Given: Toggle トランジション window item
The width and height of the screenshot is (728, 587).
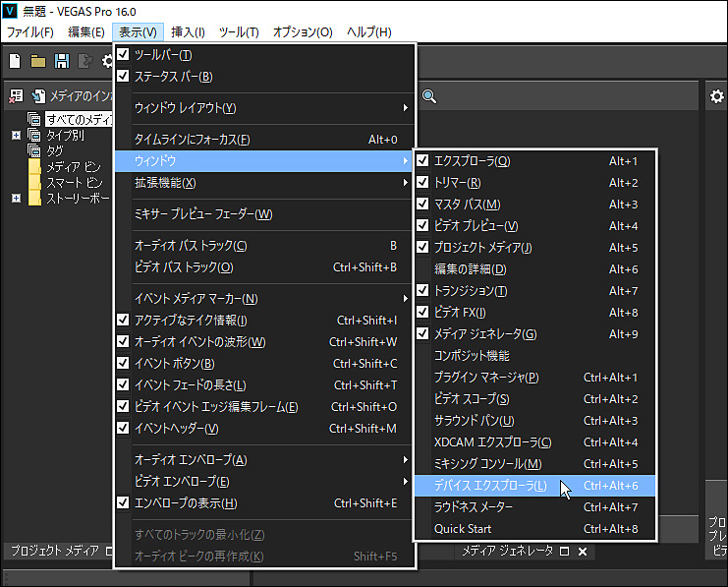Looking at the screenshot, I should pyautogui.click(x=422, y=290).
